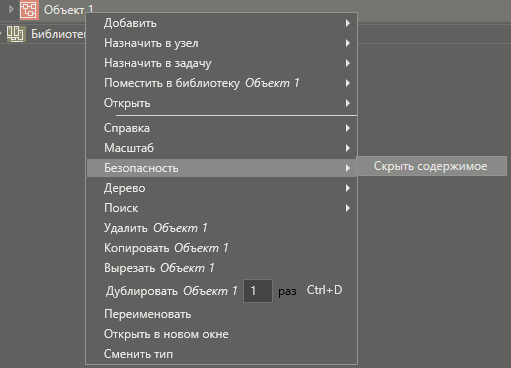Screen dimensions: 511x368
Task: Click the duplicate count input field
Action: [x=258, y=291]
